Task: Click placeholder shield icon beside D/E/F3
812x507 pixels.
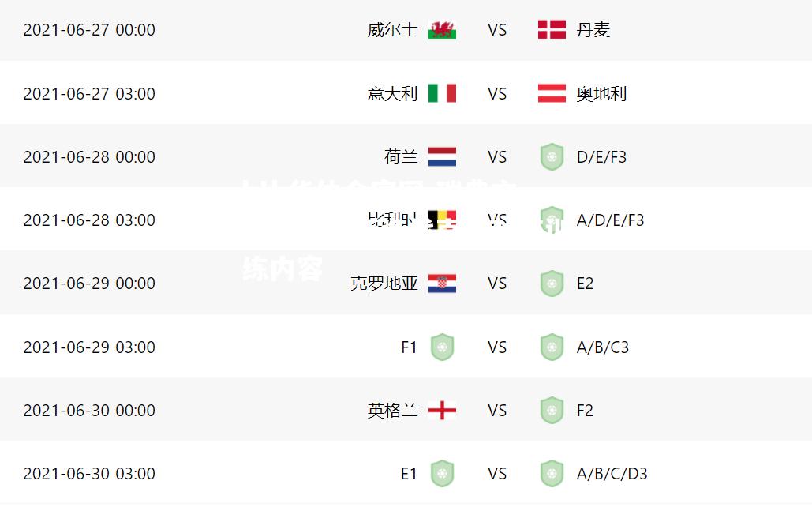Action: tap(552, 156)
